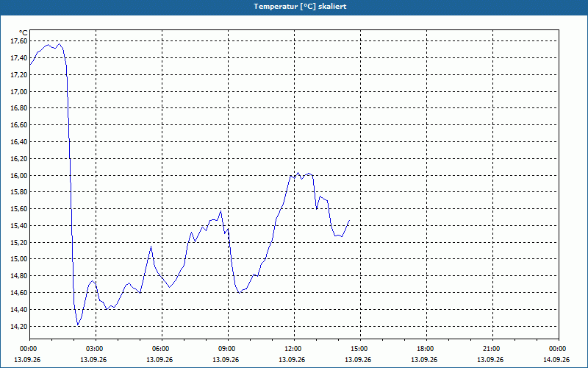
Task: Click the '16,00' temperature label
Action: pos(19,176)
